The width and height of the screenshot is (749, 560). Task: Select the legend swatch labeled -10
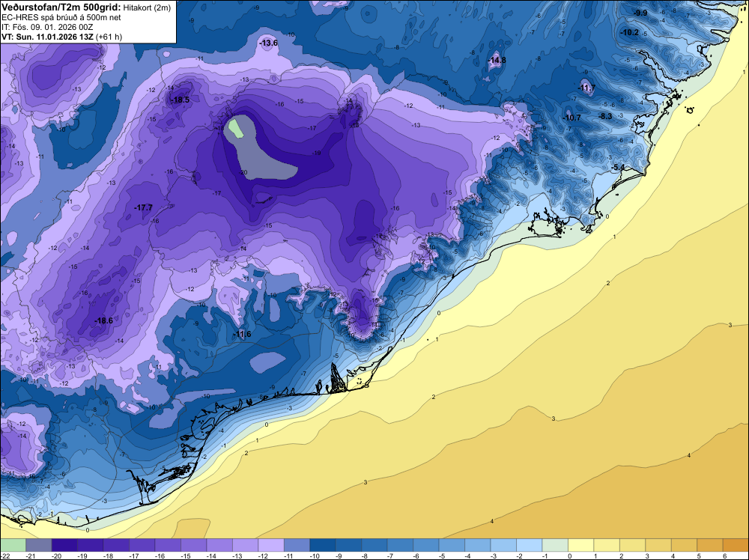[x=322, y=545]
